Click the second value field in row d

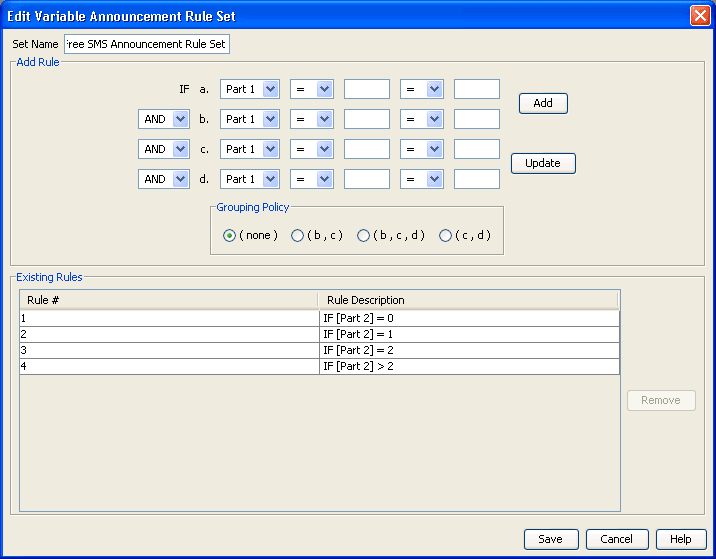point(477,179)
